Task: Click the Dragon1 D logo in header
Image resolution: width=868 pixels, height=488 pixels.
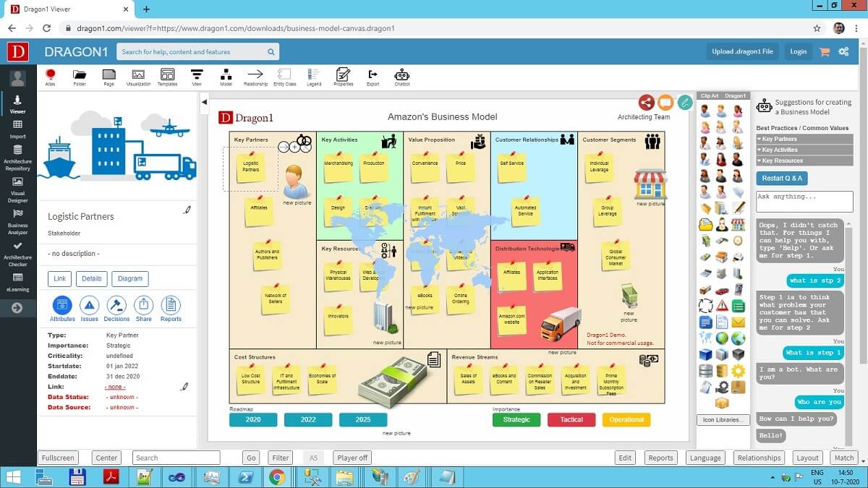Action: tap(18, 51)
